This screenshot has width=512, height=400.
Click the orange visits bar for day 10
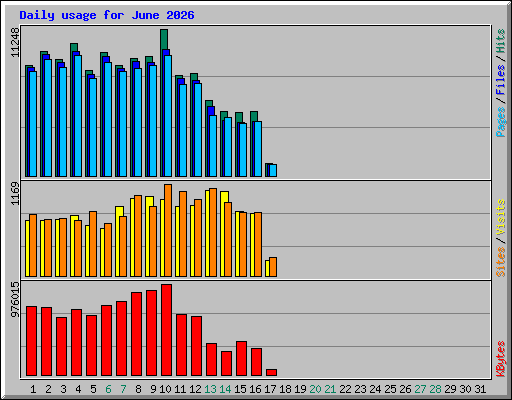[x=168, y=230]
